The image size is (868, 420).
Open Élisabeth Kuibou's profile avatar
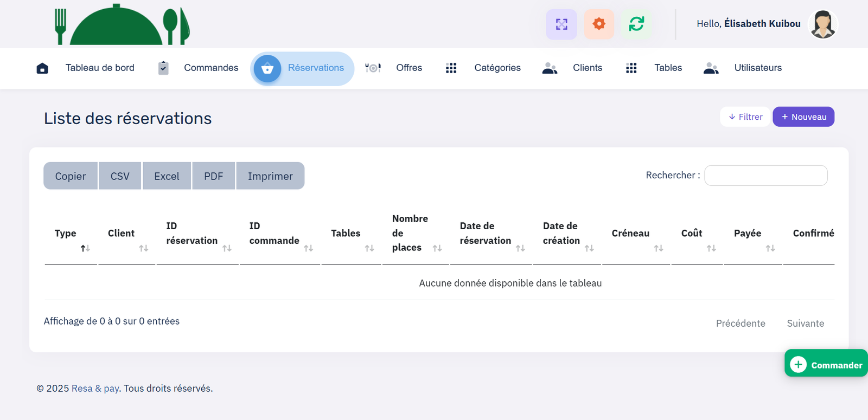pyautogui.click(x=822, y=24)
